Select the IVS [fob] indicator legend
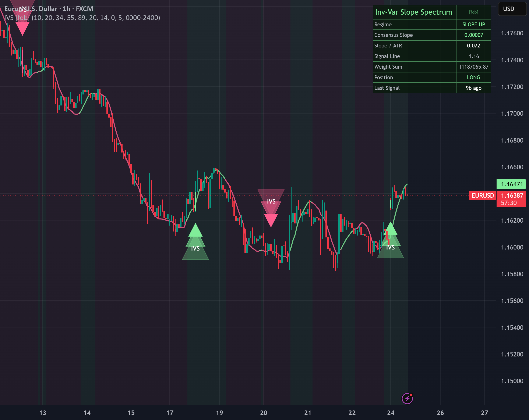 click(82, 18)
